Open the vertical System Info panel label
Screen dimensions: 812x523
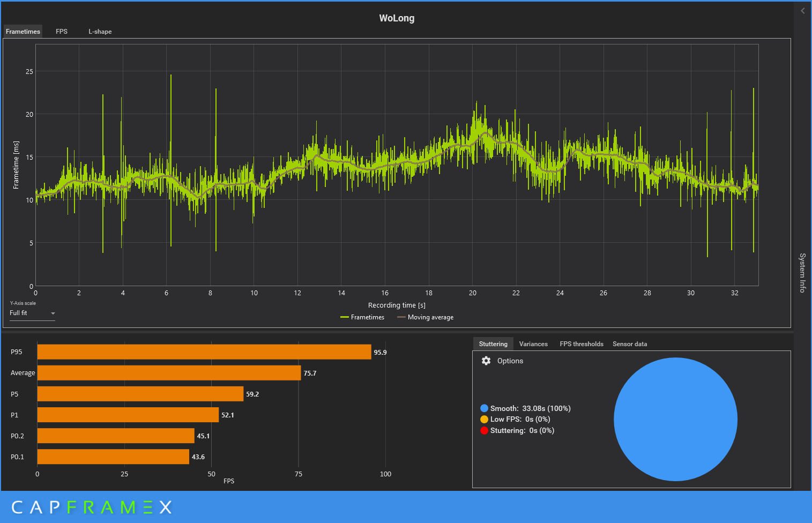pyautogui.click(x=802, y=272)
